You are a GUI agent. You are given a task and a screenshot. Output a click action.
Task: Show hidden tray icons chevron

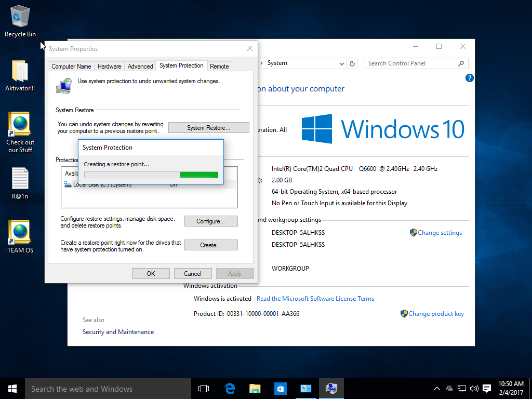click(x=436, y=389)
